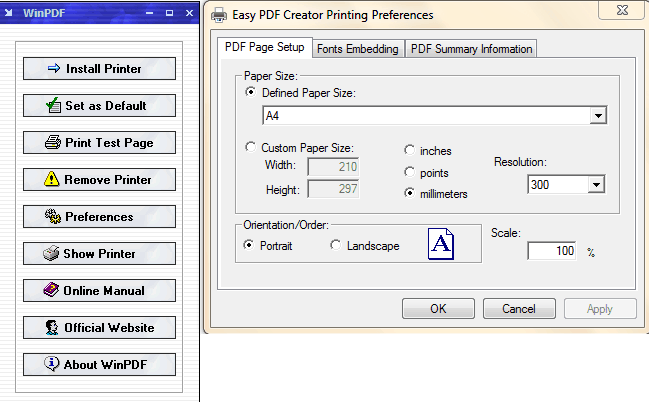Click the Install Printer label text

pyautogui.click(x=103, y=68)
